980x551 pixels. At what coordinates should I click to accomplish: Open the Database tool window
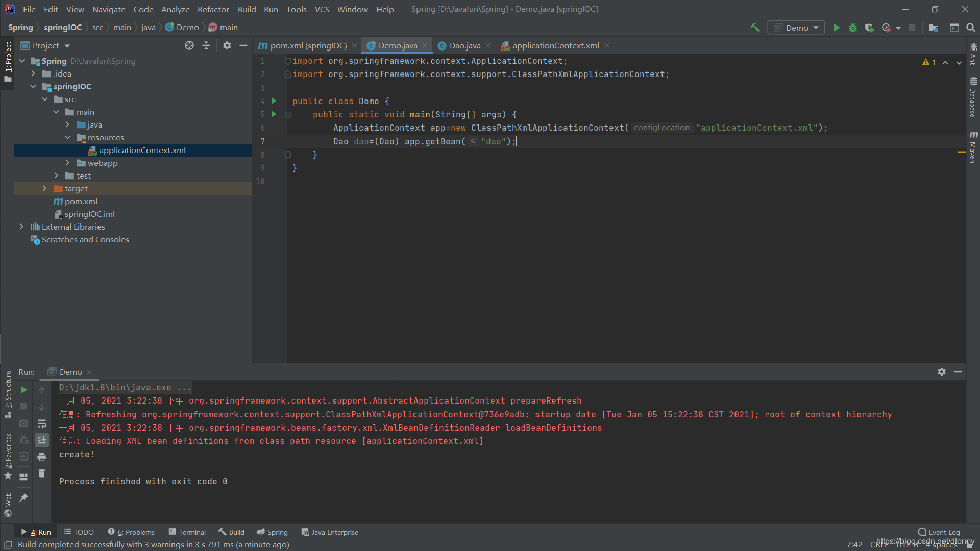click(x=973, y=97)
